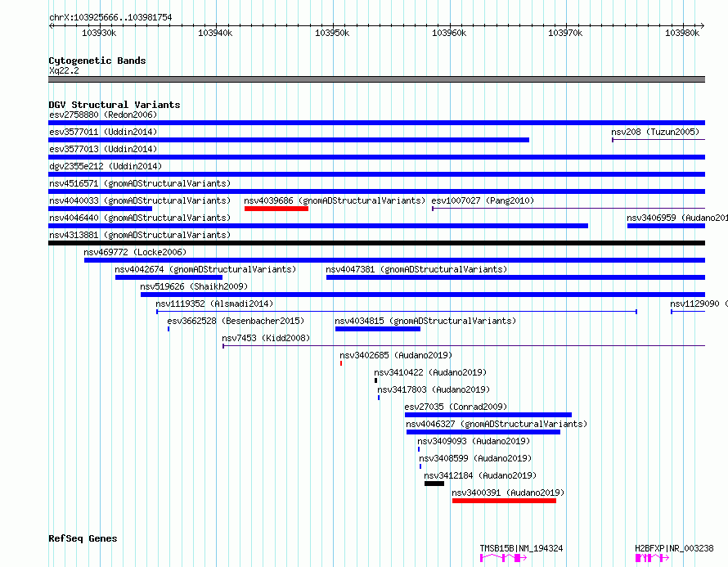Click the nsv4046327 (gnomADStructuralVariants) label

point(497,424)
